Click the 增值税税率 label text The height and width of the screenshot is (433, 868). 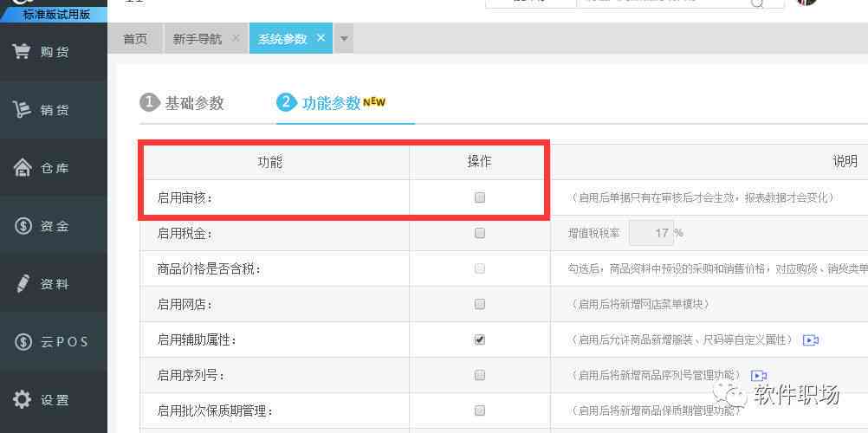594,233
